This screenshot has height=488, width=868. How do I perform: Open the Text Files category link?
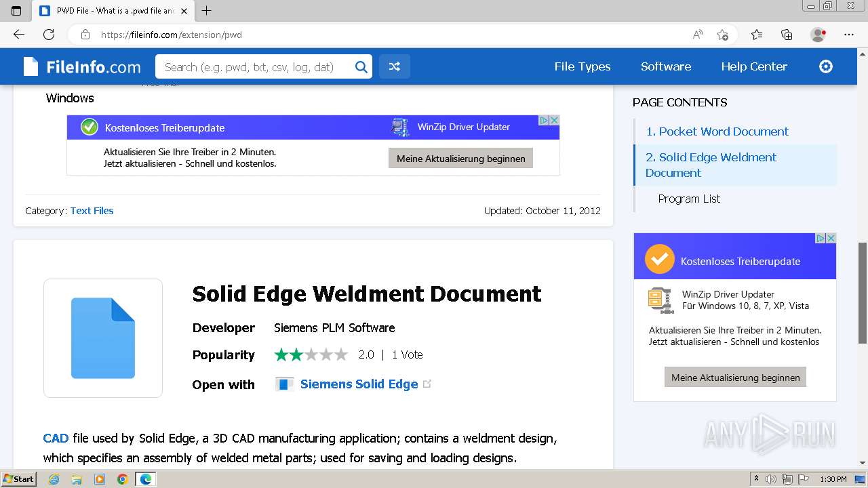92,211
